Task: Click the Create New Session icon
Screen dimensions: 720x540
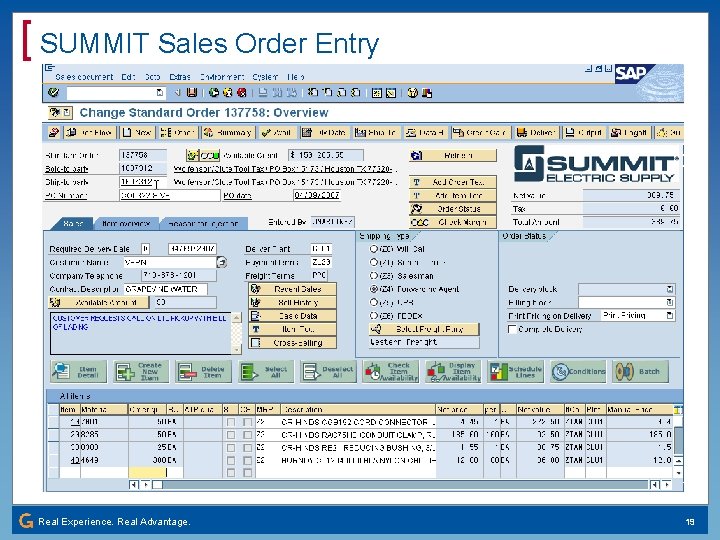Action: [x=377, y=93]
